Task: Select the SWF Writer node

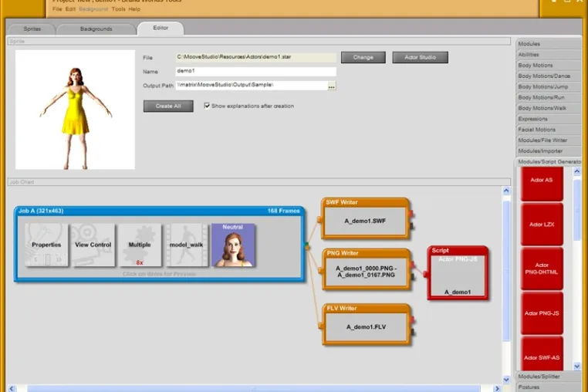Action: [x=366, y=218]
